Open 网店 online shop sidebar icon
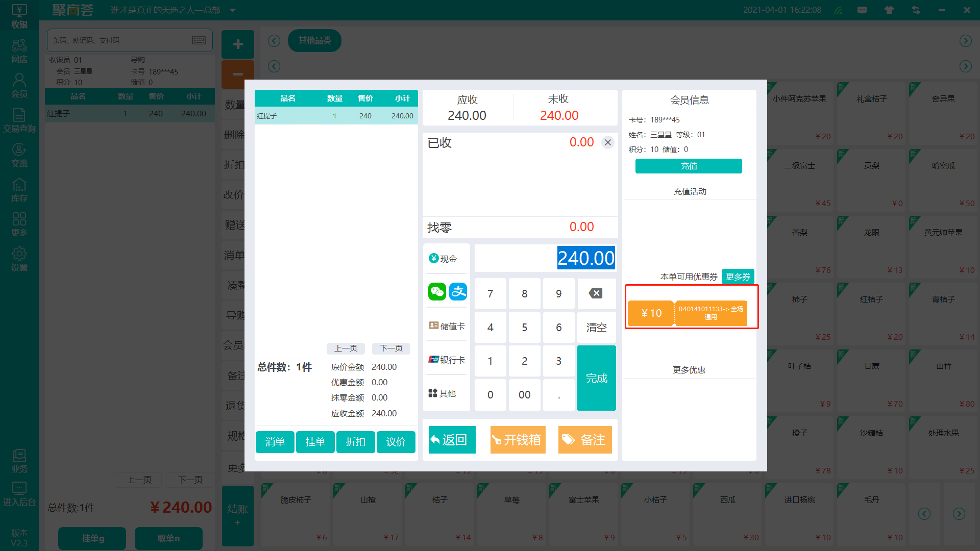The width and height of the screenshot is (980, 551). point(19,52)
